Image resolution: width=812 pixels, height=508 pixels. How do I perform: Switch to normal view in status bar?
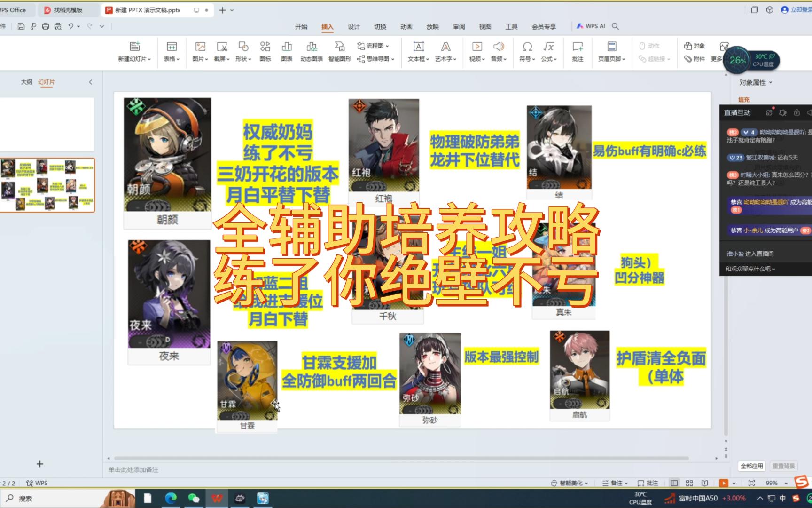(x=674, y=483)
